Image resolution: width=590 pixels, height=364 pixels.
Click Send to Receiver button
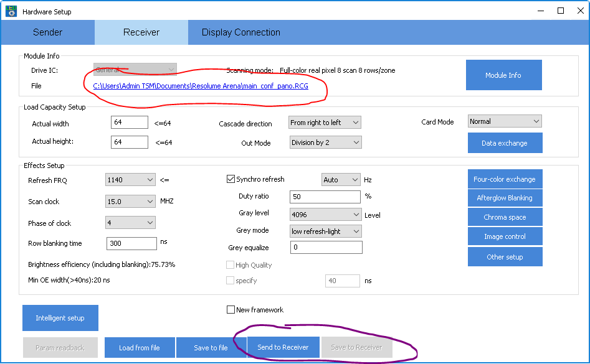coord(283,347)
